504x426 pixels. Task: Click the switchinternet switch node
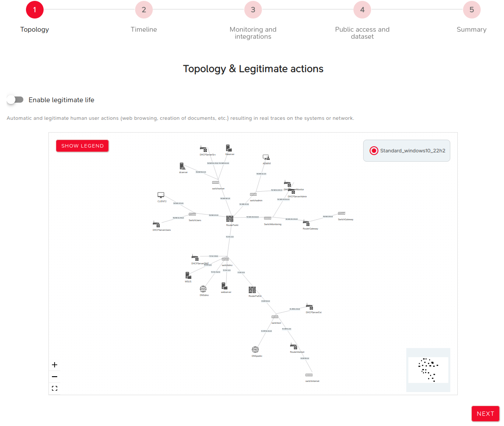[x=309, y=375]
